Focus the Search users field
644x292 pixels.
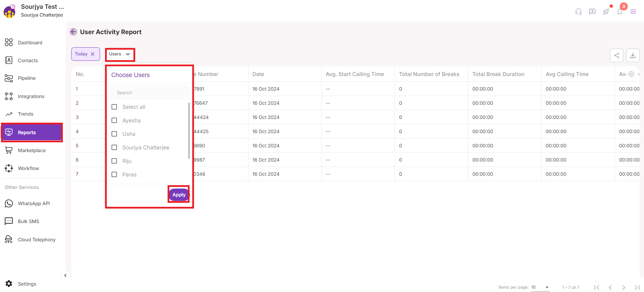pos(149,93)
